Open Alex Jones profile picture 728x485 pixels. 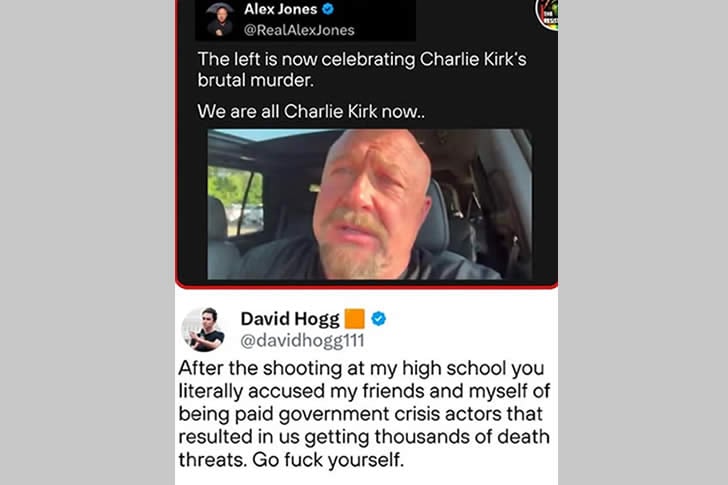tap(220, 19)
